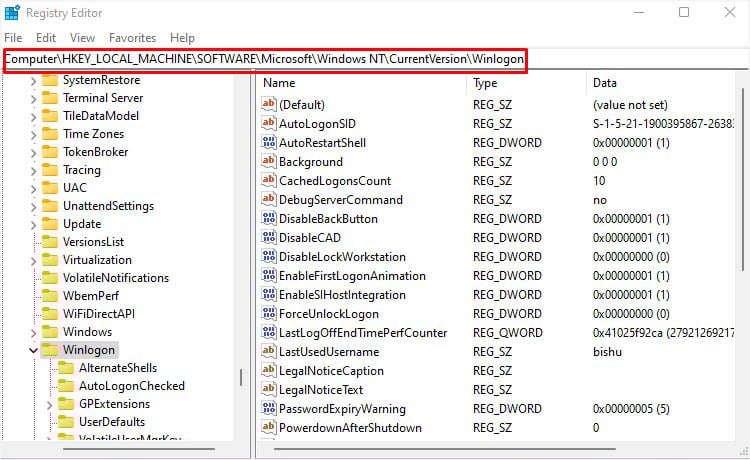The height and width of the screenshot is (460, 750).
Task: Click the '0 0 0' Background data
Action: (605, 162)
